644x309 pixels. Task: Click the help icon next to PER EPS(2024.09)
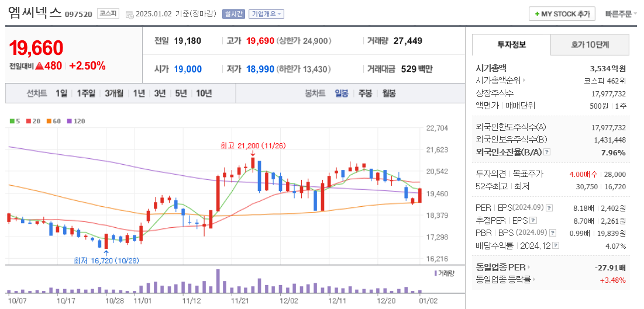(550, 207)
